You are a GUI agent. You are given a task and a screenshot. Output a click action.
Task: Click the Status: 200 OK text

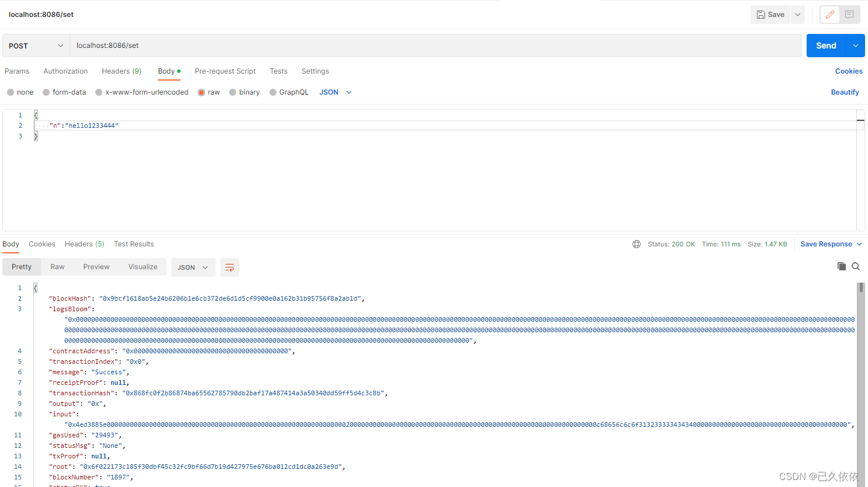pos(671,244)
